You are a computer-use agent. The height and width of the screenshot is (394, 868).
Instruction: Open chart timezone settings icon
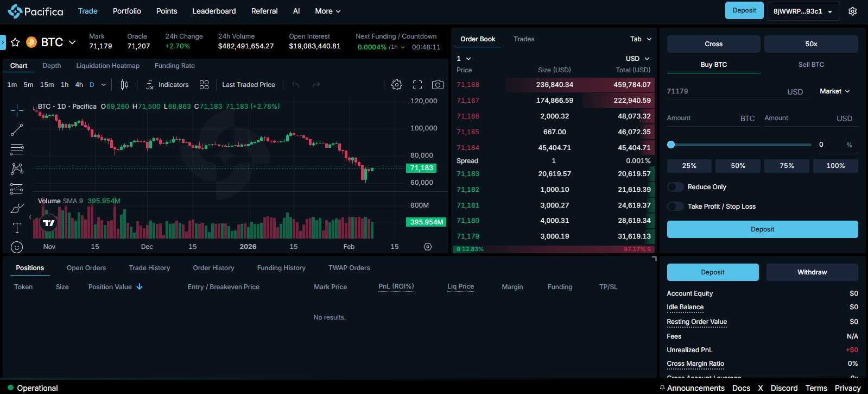pos(428,247)
